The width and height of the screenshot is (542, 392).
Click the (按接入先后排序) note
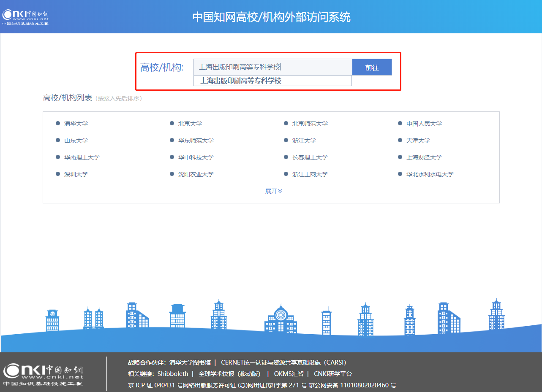click(x=119, y=99)
